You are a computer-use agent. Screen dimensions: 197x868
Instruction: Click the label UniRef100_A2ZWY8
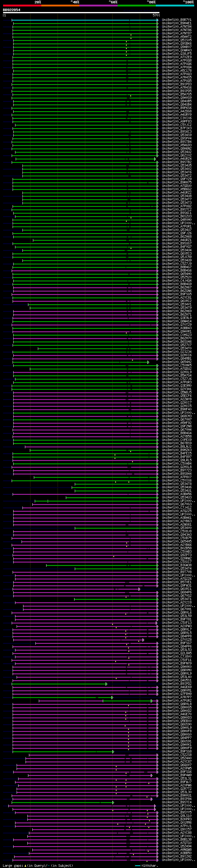coord(176,399)
